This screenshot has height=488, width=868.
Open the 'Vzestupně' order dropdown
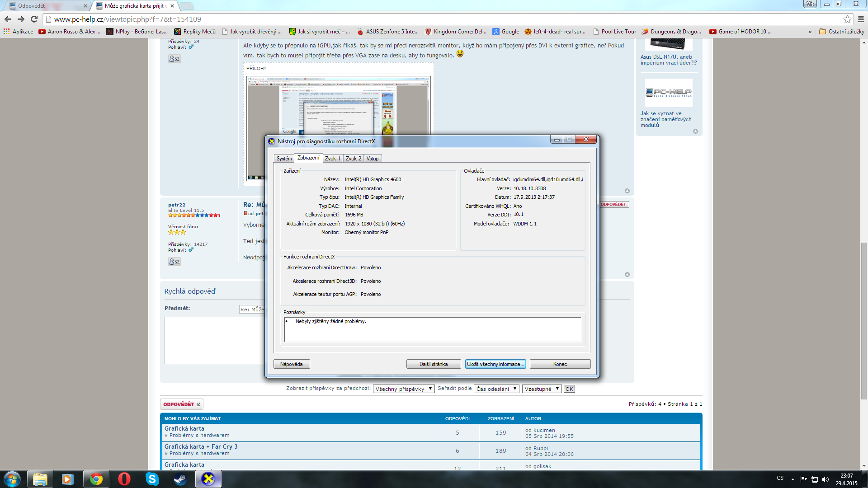(541, 389)
